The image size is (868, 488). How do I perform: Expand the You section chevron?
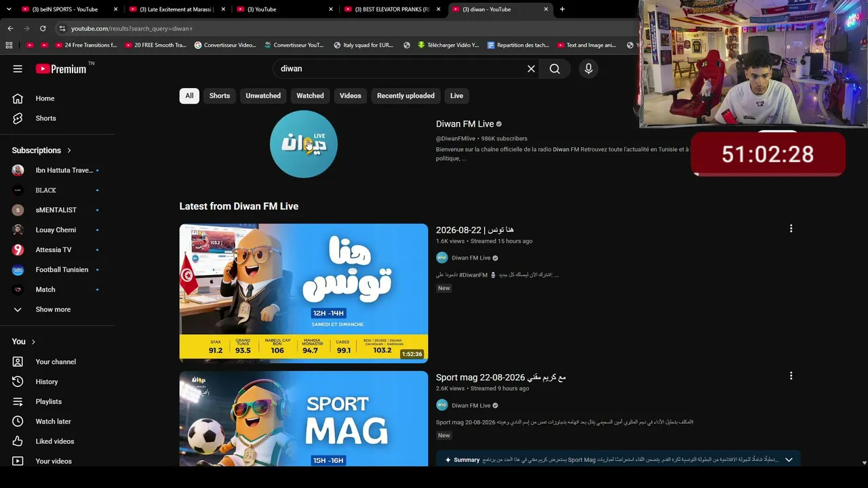(x=33, y=342)
